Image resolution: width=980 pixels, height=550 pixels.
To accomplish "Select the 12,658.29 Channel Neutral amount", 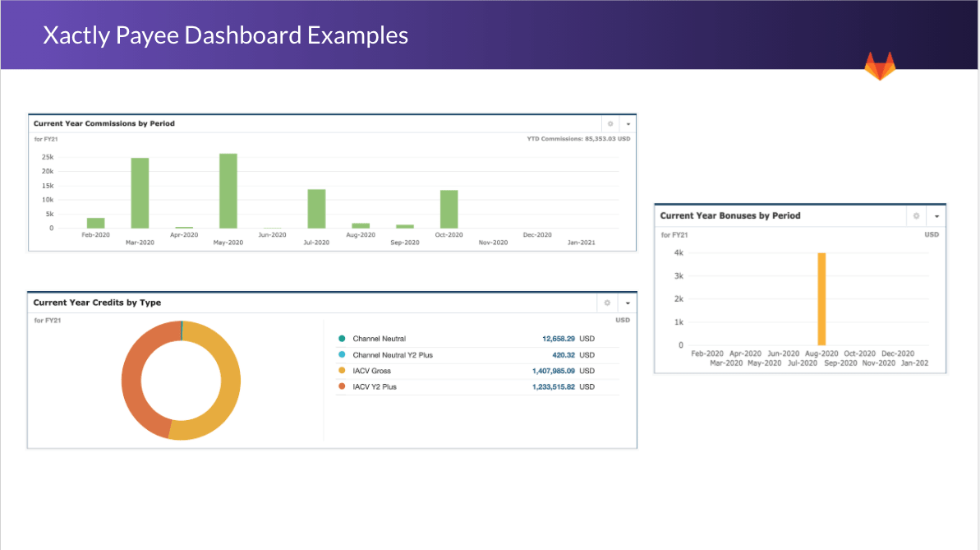I will (x=558, y=339).
